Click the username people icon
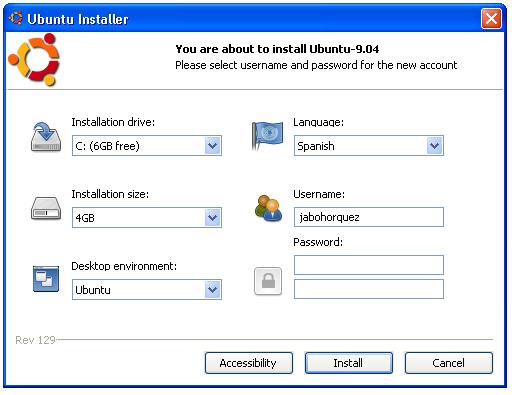This screenshot has height=395, width=512. click(268, 209)
